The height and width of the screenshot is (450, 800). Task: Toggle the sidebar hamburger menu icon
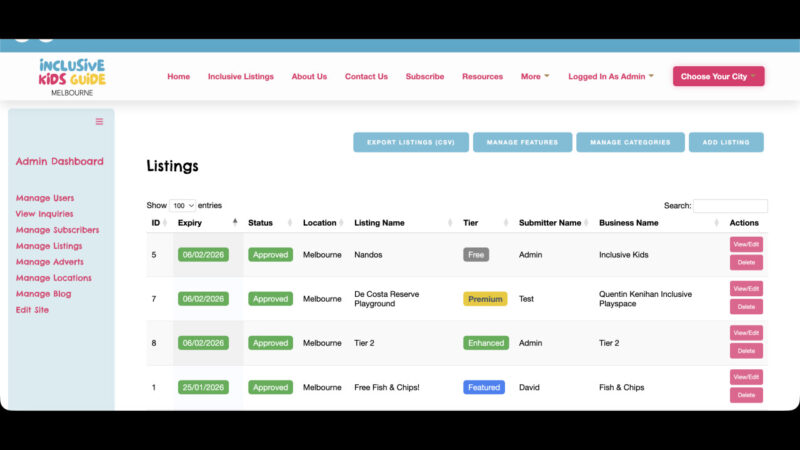coord(99,122)
